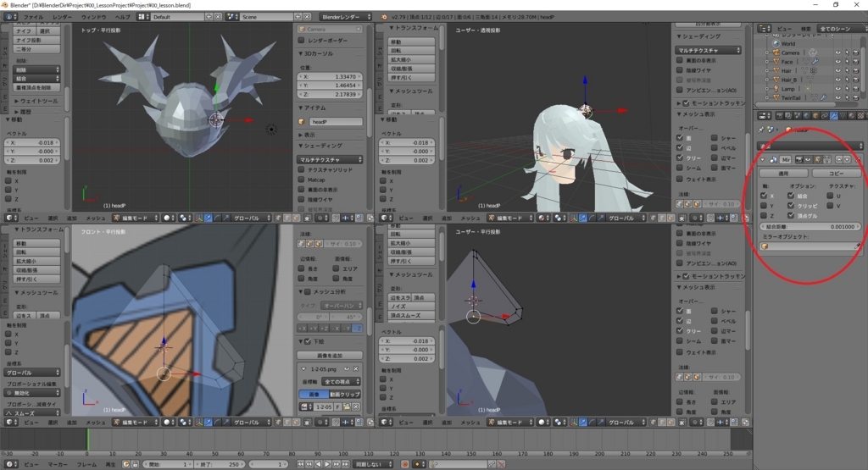Open 全てのシーン dropdown in outliner header
This screenshot has height=470, width=868.
(842, 28)
